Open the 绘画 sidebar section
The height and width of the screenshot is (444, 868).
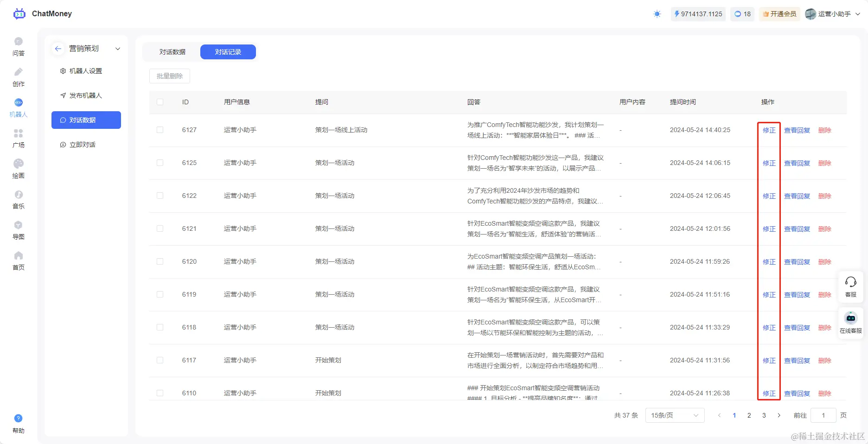click(x=19, y=169)
